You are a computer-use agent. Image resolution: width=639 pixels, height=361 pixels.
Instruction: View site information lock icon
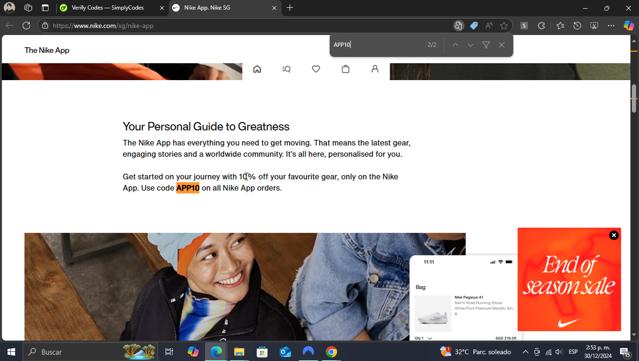(45, 26)
